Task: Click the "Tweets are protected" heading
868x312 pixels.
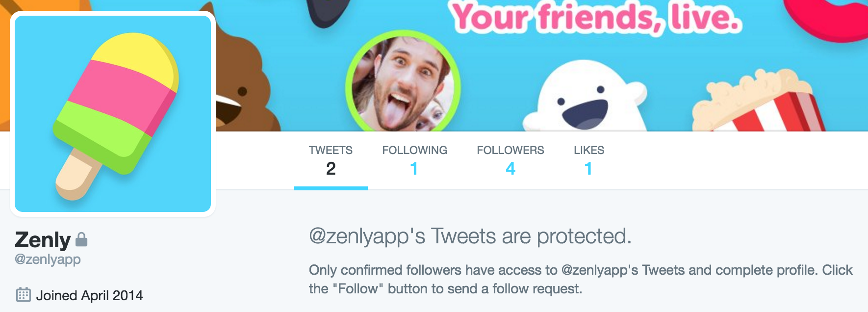Action: 470,236
